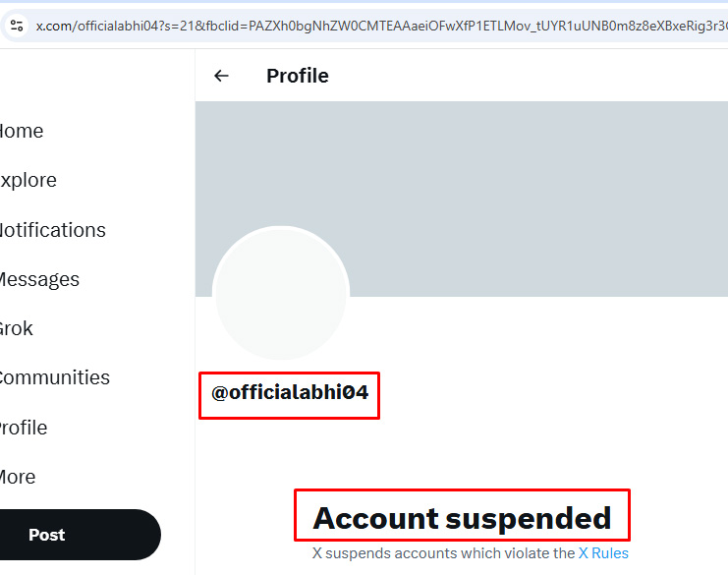Select the x.com URL in address bar
The height and width of the screenshot is (575, 728).
[381, 26]
